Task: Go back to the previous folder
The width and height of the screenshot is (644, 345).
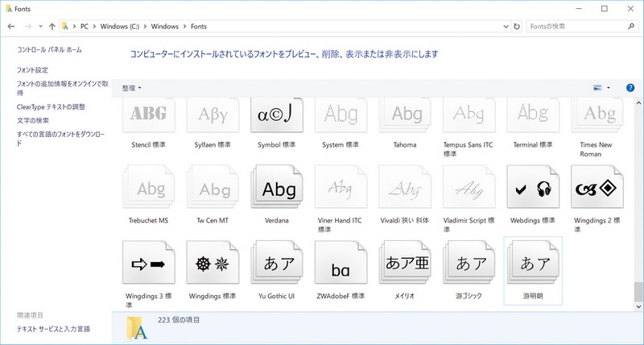Action: coord(11,27)
